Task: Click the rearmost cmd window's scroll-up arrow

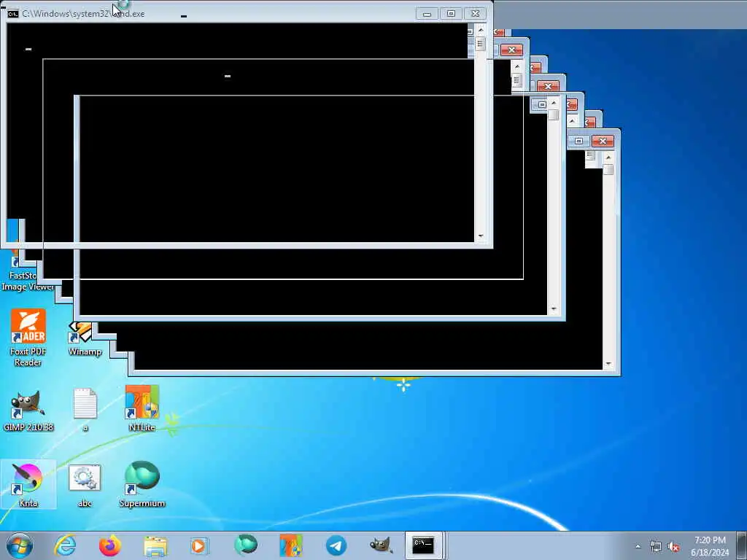Action: point(608,157)
